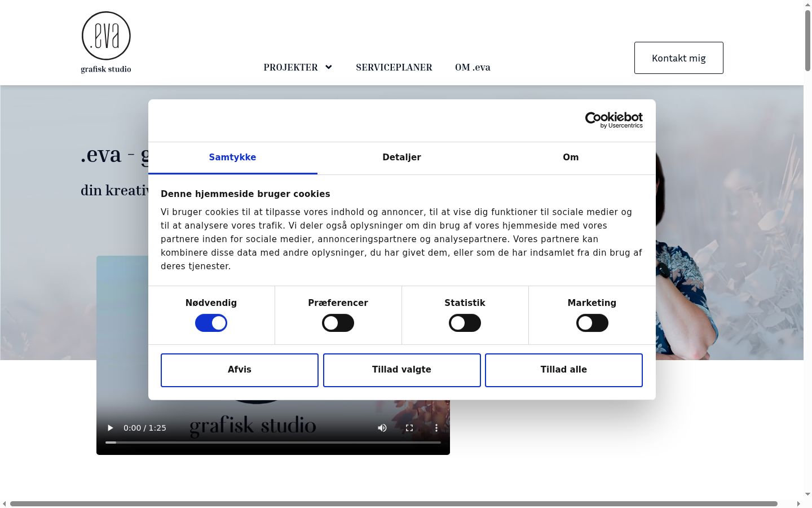Click the Afvis button
Image resolution: width=812 pixels, height=508 pixels.
[240, 370]
